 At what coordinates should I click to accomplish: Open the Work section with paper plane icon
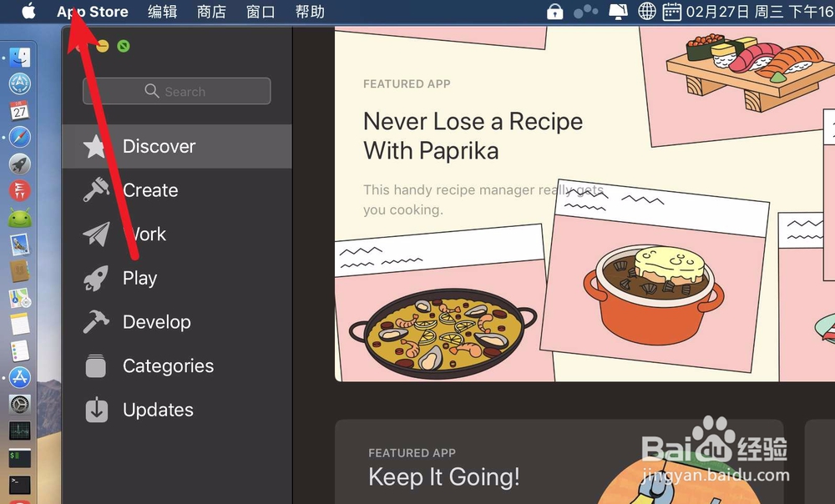[177, 234]
